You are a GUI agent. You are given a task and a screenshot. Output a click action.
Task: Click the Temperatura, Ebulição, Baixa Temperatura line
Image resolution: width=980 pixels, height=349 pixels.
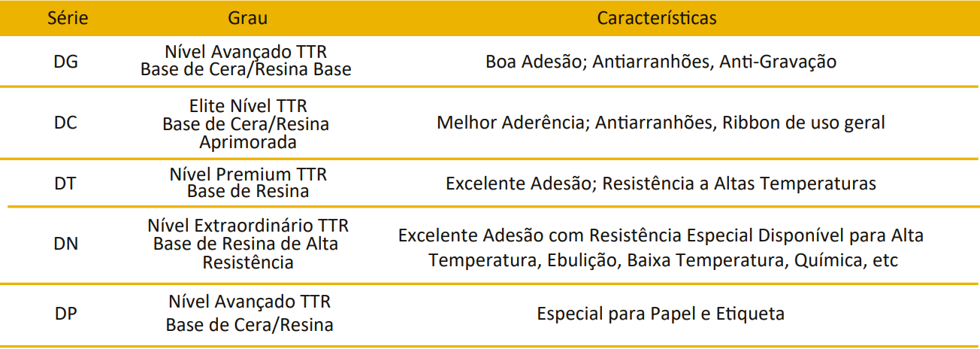[661, 261]
